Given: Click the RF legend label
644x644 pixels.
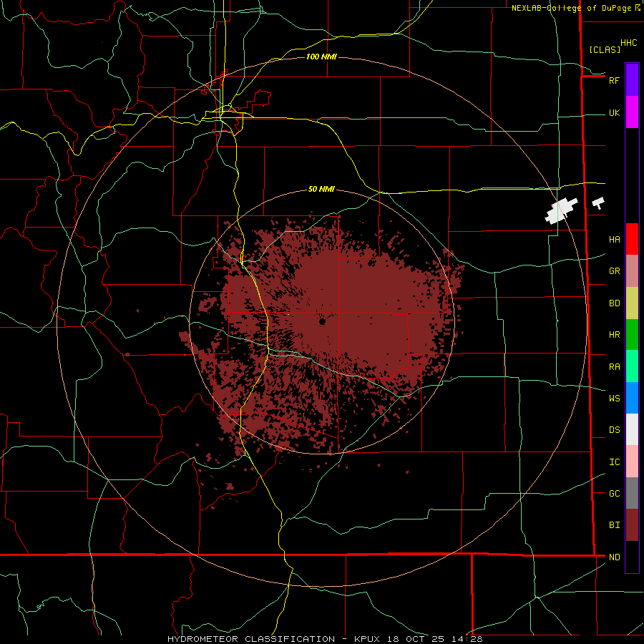Looking at the screenshot, I should 614,80.
